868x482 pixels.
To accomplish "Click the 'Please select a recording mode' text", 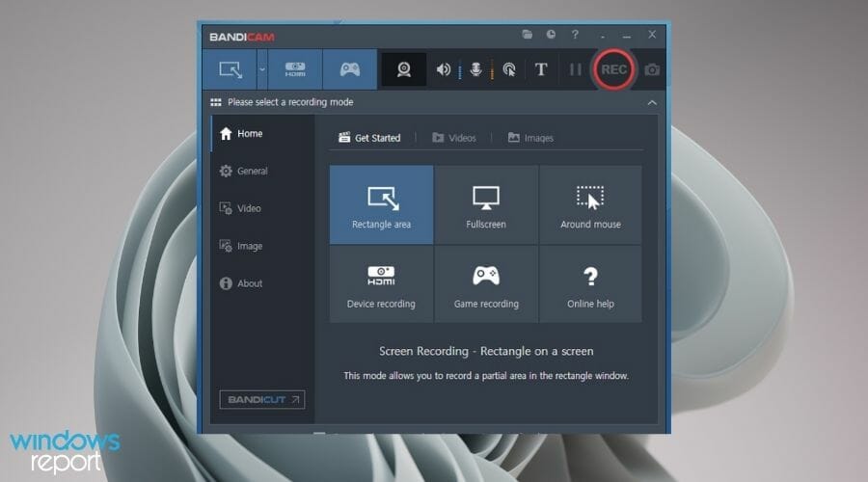I will tap(290, 102).
